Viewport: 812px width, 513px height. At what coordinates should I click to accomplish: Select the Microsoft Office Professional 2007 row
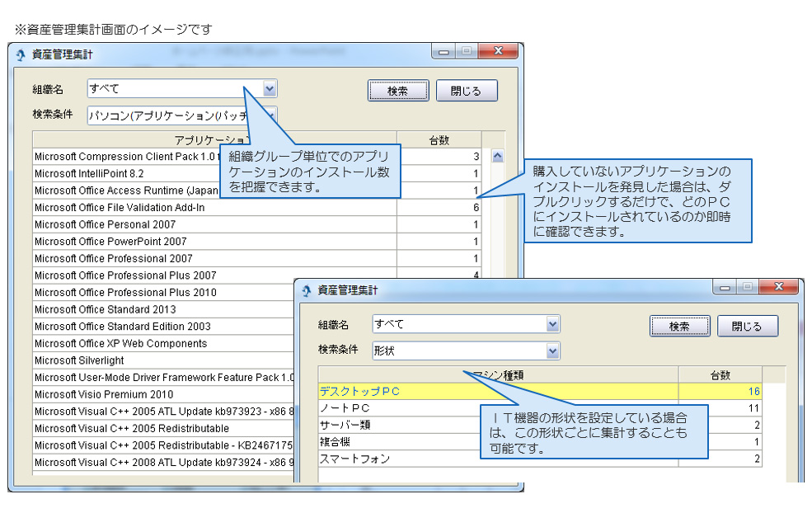[257, 259]
